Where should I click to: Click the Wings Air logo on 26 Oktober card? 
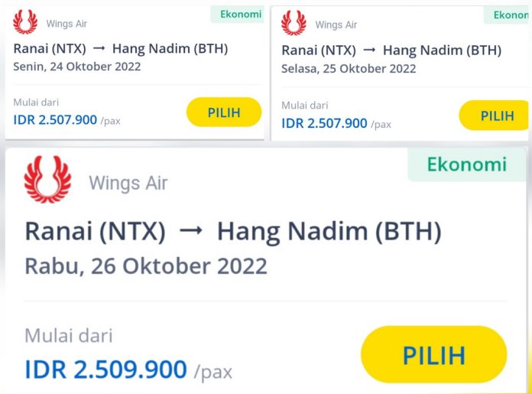(47, 181)
